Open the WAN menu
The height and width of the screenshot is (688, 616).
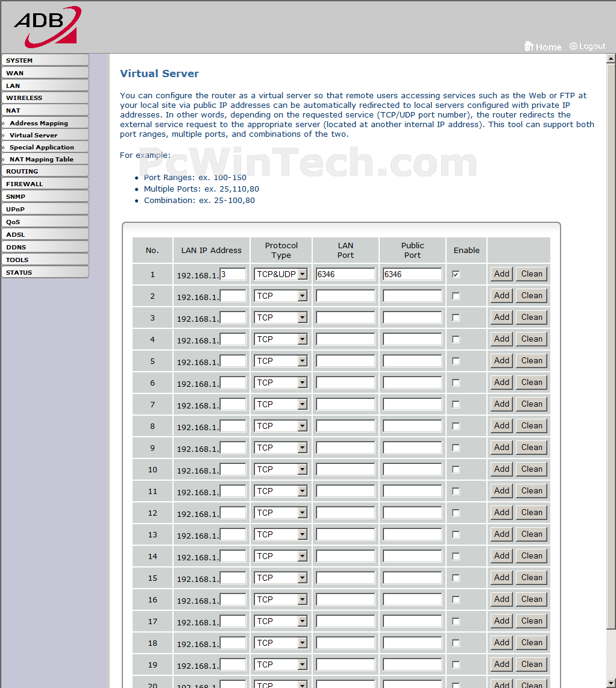pyautogui.click(x=45, y=73)
